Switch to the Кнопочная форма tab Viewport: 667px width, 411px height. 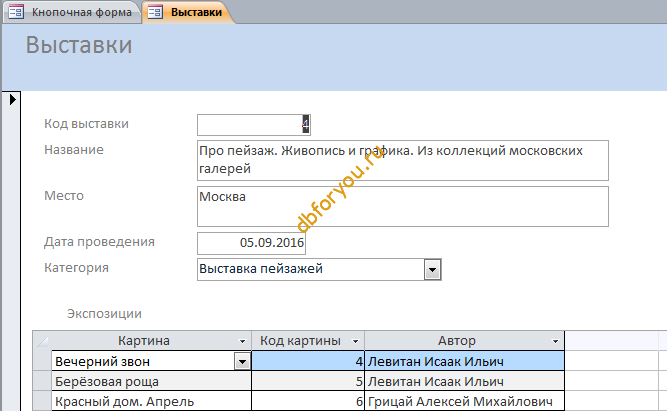[x=71, y=12]
